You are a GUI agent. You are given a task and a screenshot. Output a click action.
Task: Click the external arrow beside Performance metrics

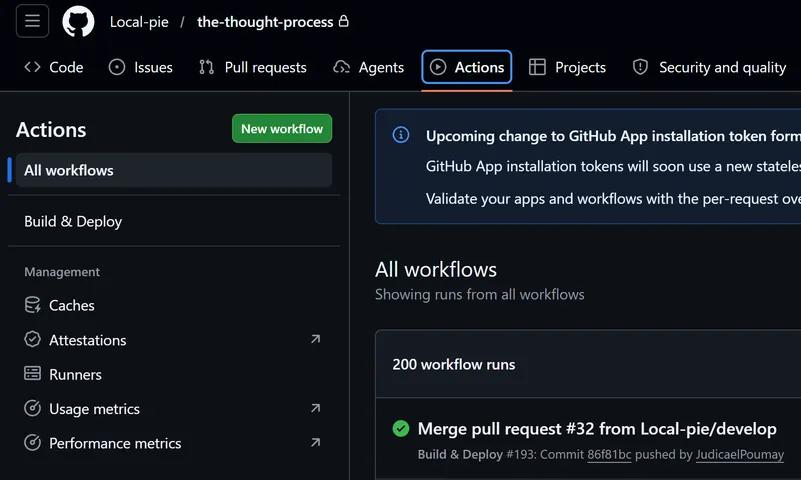(x=316, y=442)
